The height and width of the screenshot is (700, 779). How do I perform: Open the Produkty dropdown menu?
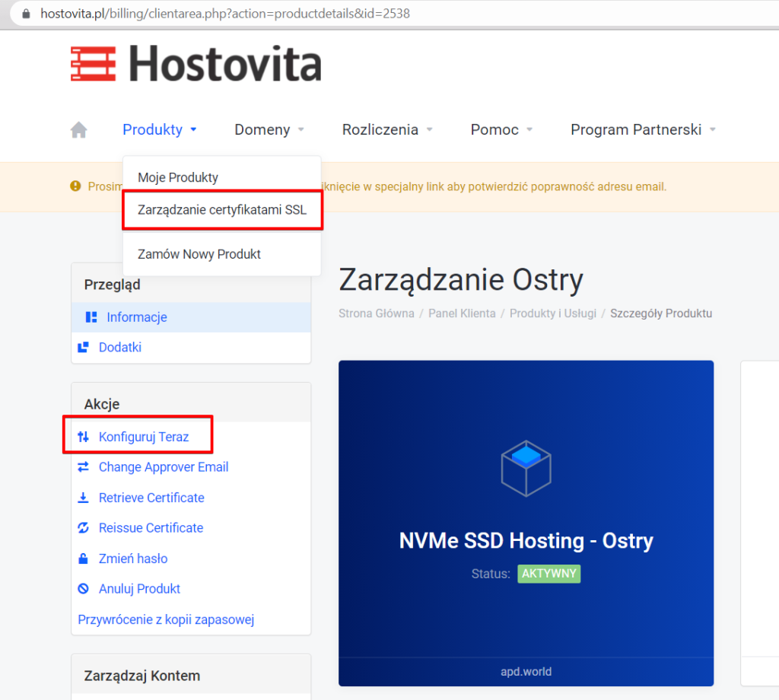click(160, 129)
